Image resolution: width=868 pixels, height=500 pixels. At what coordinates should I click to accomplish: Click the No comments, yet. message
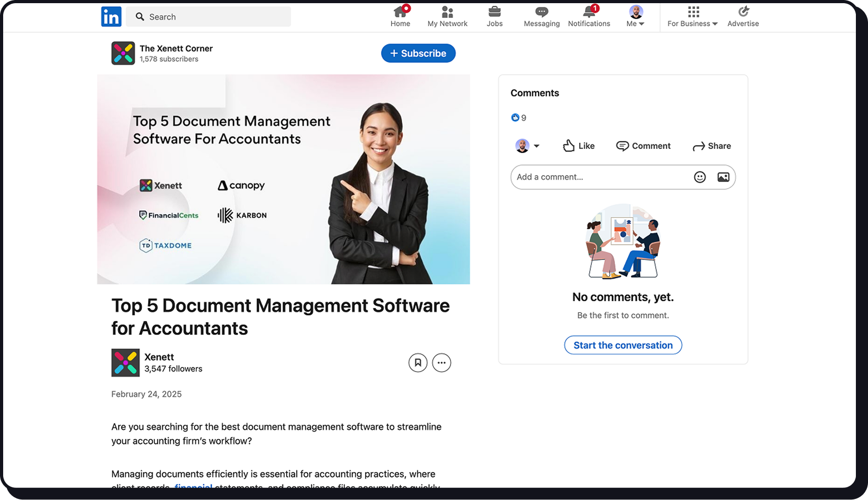tap(623, 297)
